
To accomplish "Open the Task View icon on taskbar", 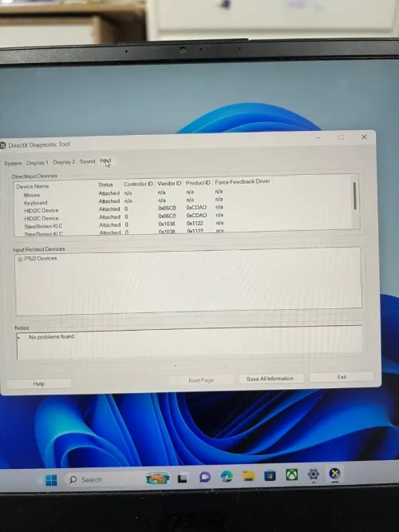I will coord(183,478).
